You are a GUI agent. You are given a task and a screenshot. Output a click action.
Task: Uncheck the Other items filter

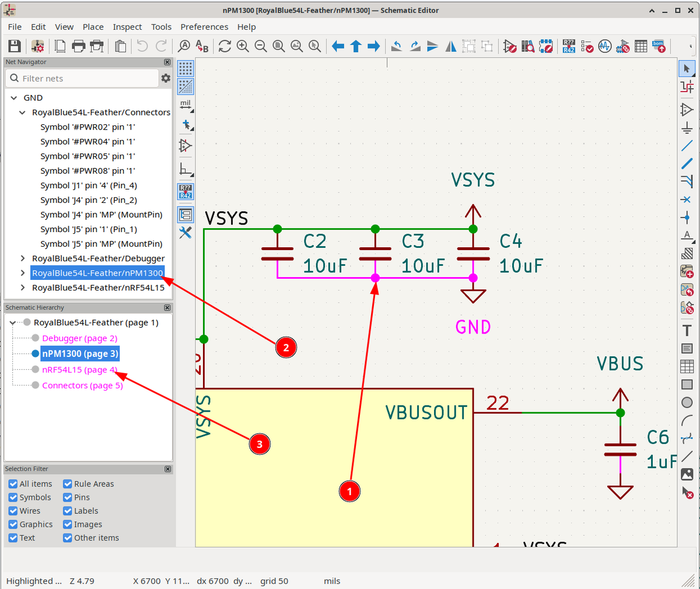(x=68, y=538)
